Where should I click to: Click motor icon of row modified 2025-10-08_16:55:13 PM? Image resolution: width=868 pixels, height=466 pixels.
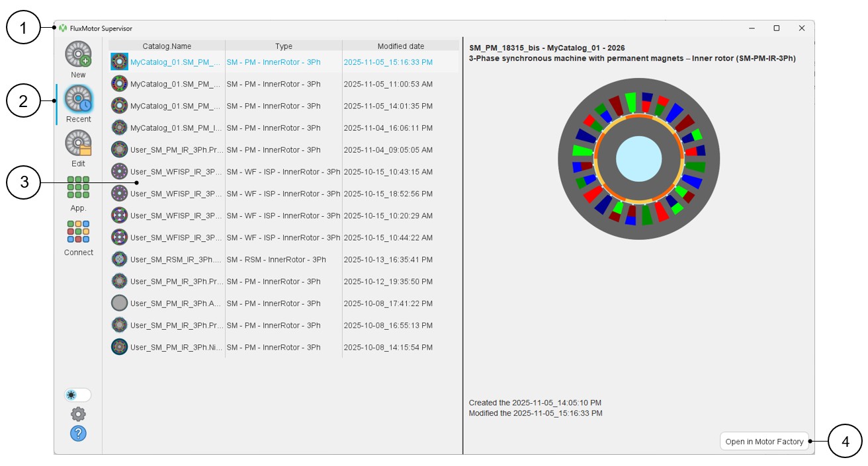click(119, 325)
